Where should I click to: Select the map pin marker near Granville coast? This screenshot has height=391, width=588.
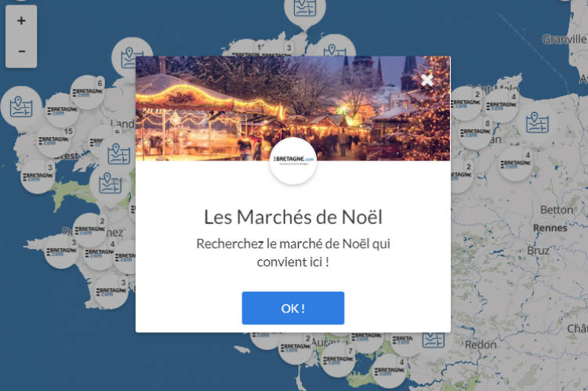pyautogui.click(x=537, y=122)
